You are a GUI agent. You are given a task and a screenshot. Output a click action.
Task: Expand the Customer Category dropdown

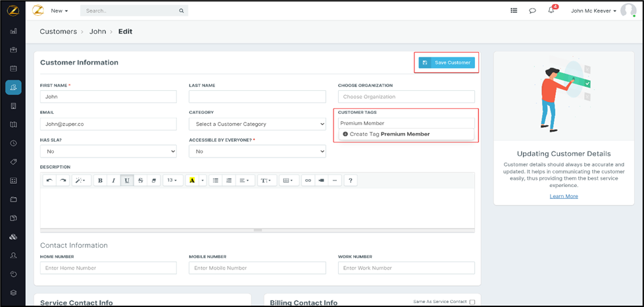pos(257,124)
